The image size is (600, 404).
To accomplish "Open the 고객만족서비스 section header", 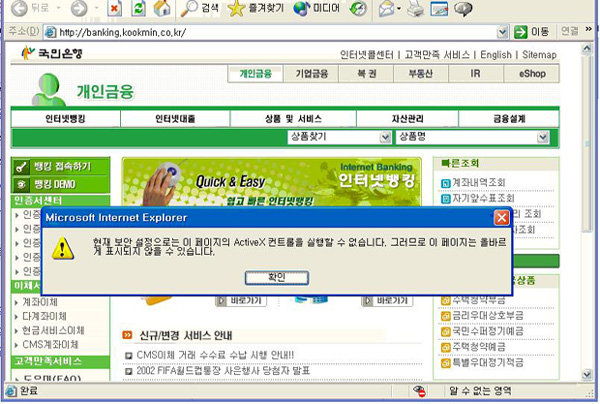I will [x=60, y=361].
